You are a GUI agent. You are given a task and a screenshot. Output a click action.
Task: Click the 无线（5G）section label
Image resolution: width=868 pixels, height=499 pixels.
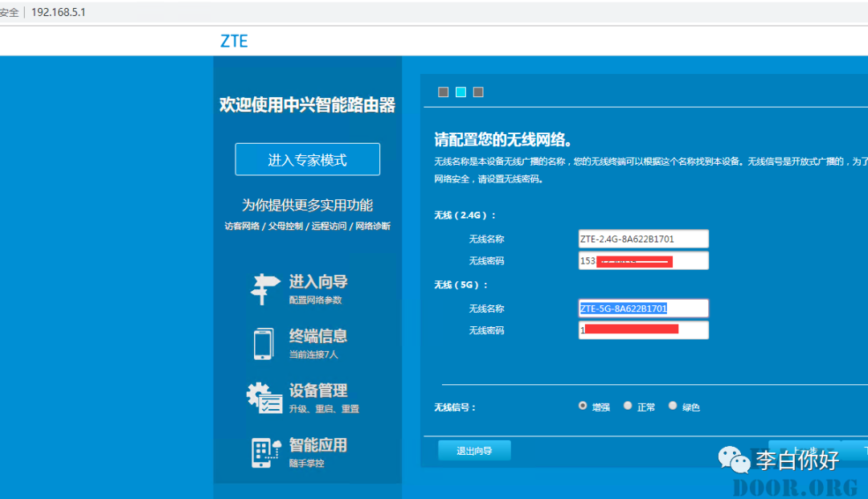pyautogui.click(x=461, y=285)
